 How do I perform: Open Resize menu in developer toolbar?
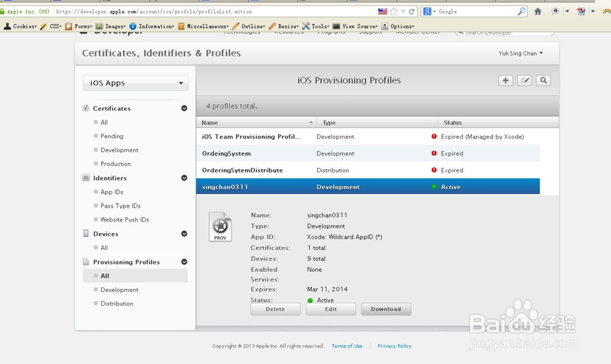(x=284, y=26)
